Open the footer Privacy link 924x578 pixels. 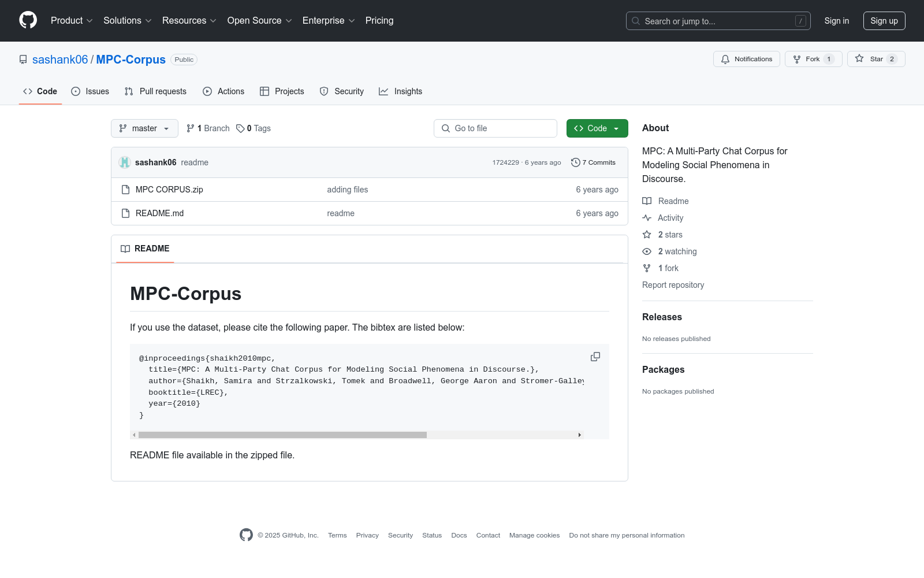367,535
